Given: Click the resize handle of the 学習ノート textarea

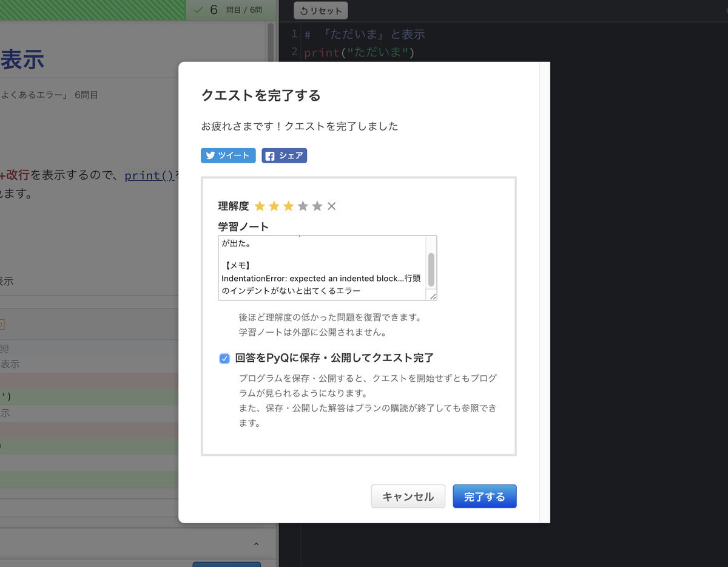Looking at the screenshot, I should [x=432, y=296].
